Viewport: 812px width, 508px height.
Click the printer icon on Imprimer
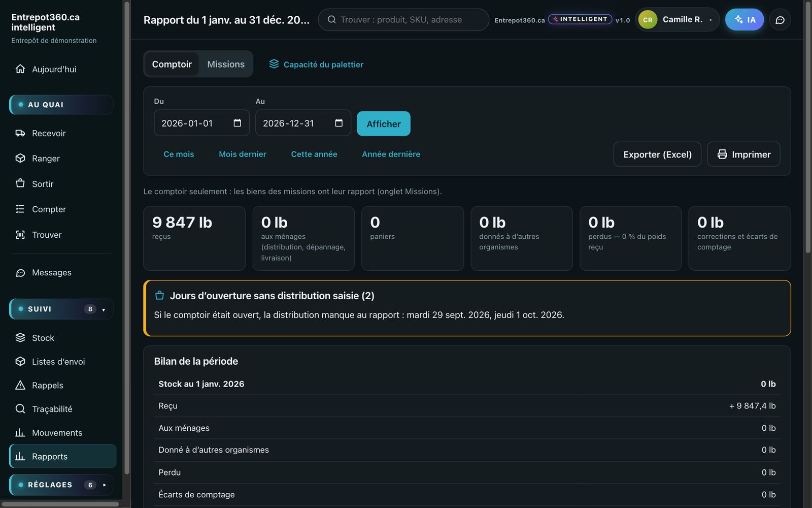click(722, 154)
